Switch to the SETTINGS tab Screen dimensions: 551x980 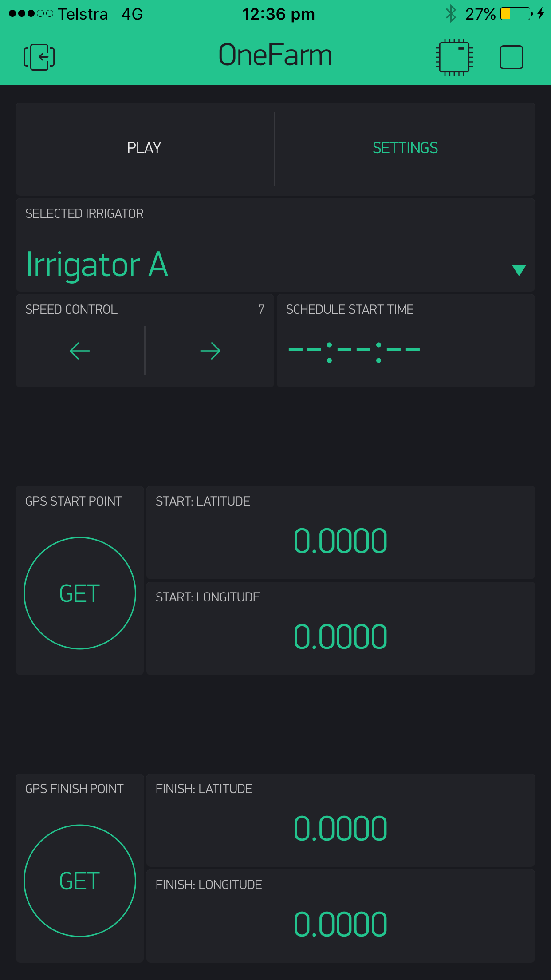[405, 148]
